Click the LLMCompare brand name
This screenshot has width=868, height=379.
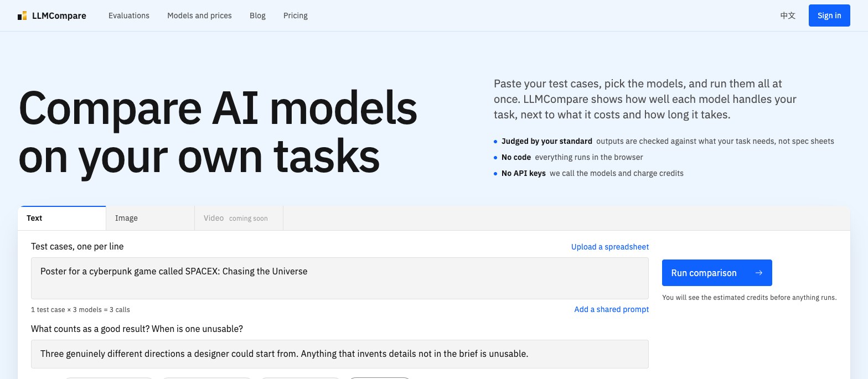coord(59,15)
